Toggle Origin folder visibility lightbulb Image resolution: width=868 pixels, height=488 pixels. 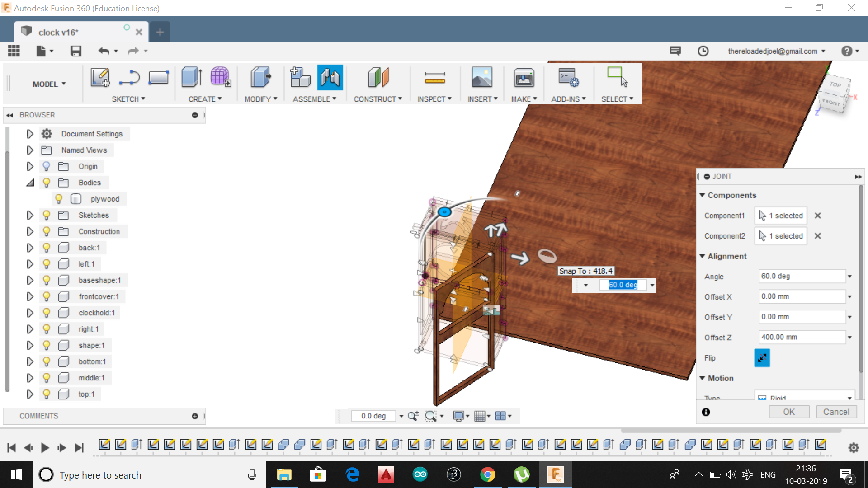coord(46,166)
